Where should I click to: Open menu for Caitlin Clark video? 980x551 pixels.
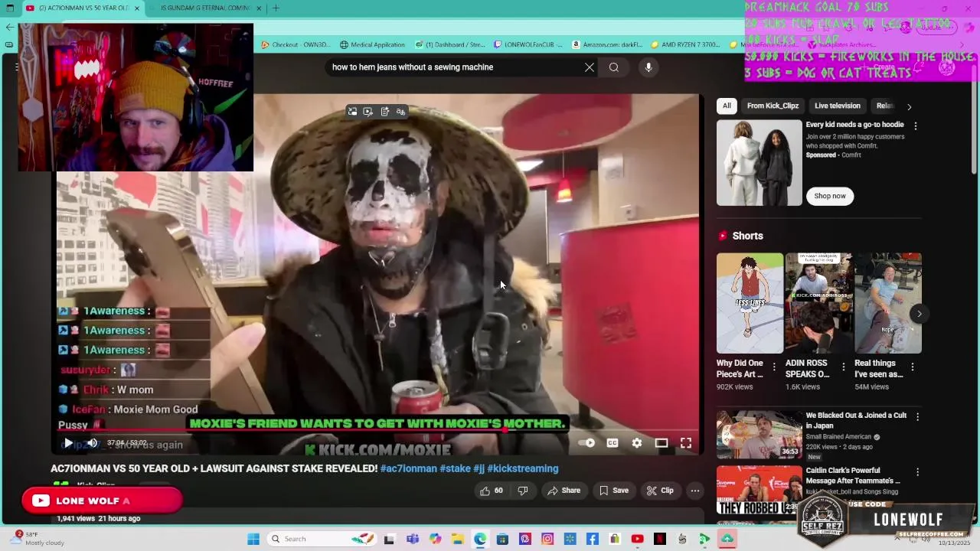(x=917, y=472)
